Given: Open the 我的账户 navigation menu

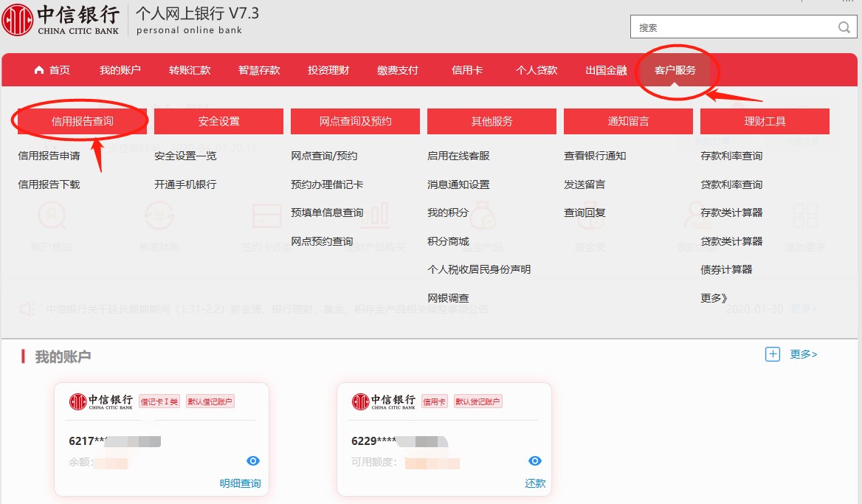Looking at the screenshot, I should pos(120,70).
